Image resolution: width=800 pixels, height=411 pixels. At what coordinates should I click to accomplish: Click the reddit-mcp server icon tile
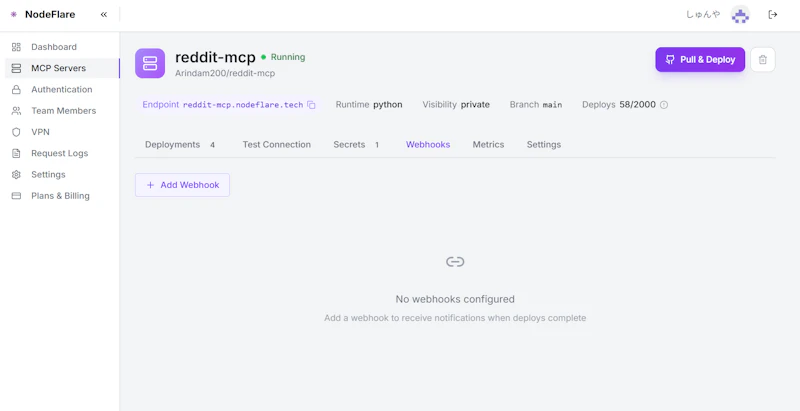(x=150, y=63)
